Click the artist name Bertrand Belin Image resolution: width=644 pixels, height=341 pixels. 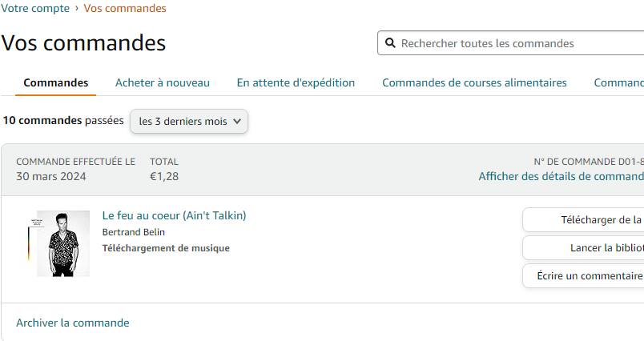click(134, 232)
